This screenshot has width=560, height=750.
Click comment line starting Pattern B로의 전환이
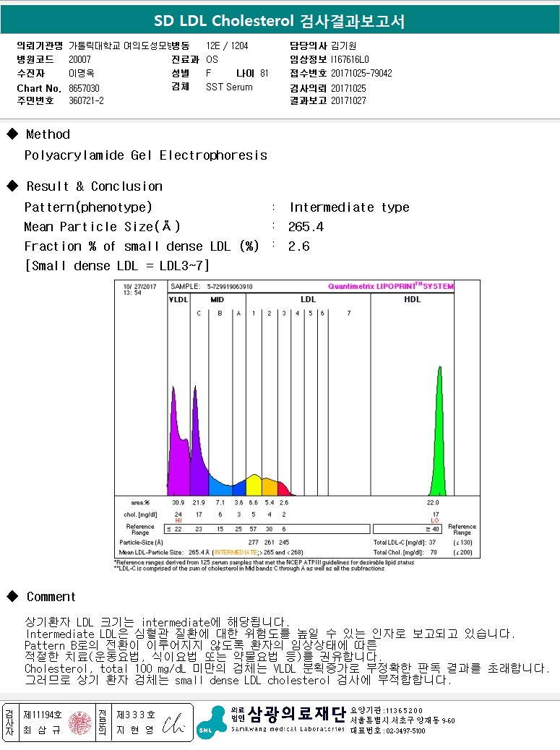(x=201, y=645)
